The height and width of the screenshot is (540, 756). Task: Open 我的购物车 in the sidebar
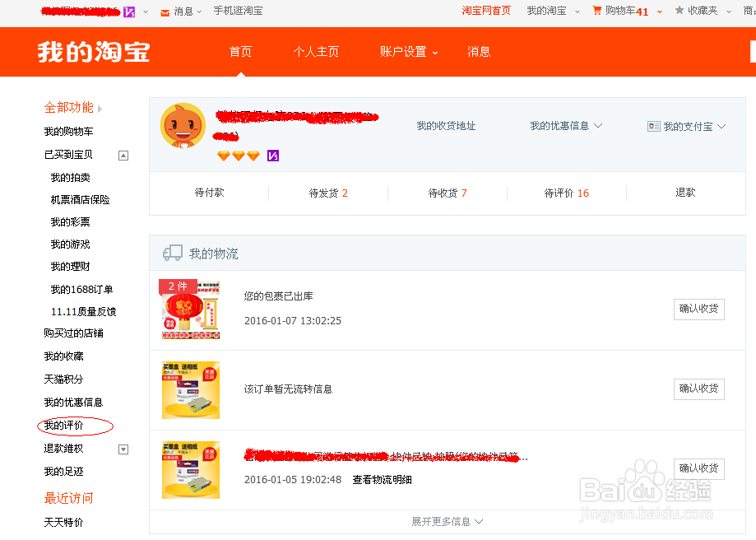[x=68, y=131]
